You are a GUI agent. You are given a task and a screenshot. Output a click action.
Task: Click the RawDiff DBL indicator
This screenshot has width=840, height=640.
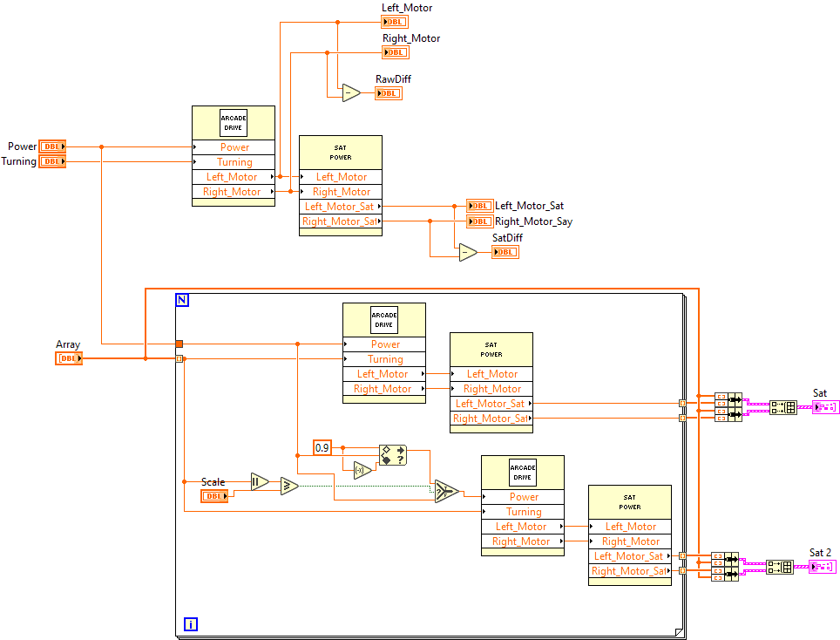(x=388, y=92)
